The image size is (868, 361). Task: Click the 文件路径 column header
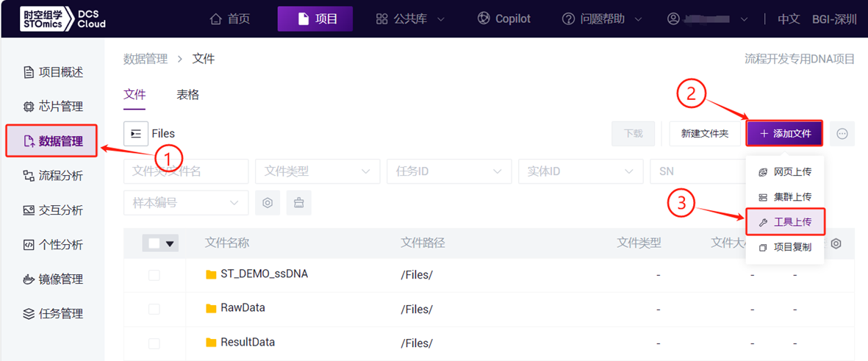(423, 243)
